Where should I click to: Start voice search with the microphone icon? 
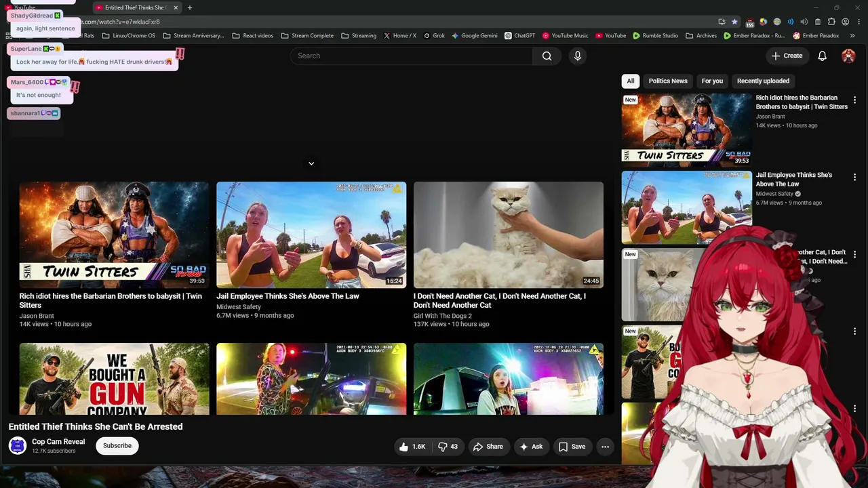[x=578, y=56]
